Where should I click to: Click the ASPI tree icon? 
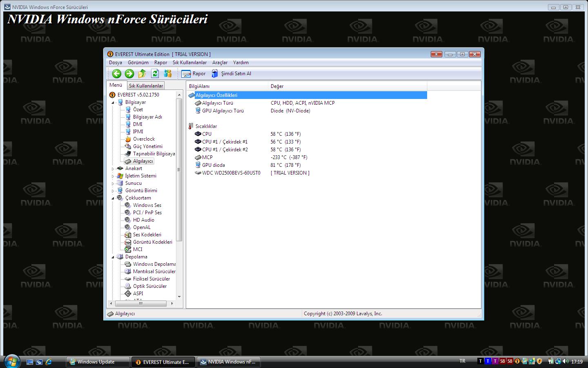tap(128, 294)
